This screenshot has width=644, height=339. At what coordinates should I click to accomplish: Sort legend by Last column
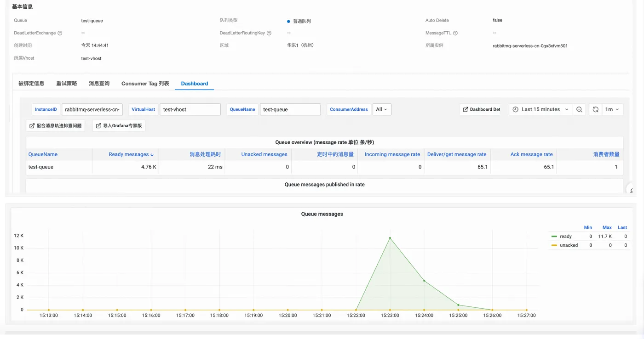pyautogui.click(x=622, y=227)
